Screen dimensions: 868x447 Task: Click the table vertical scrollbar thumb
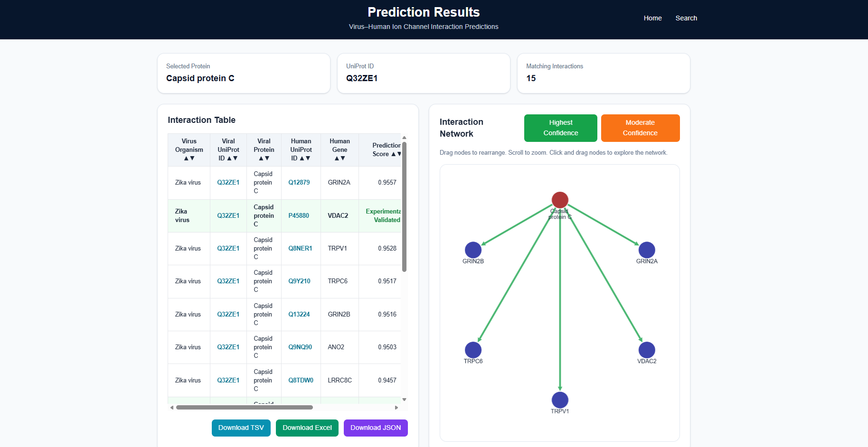point(405,206)
